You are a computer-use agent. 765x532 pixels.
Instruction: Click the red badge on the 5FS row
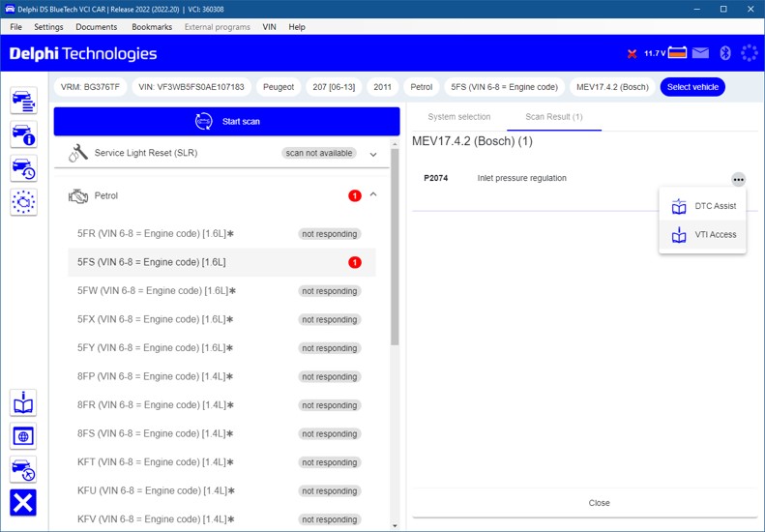[x=355, y=262]
